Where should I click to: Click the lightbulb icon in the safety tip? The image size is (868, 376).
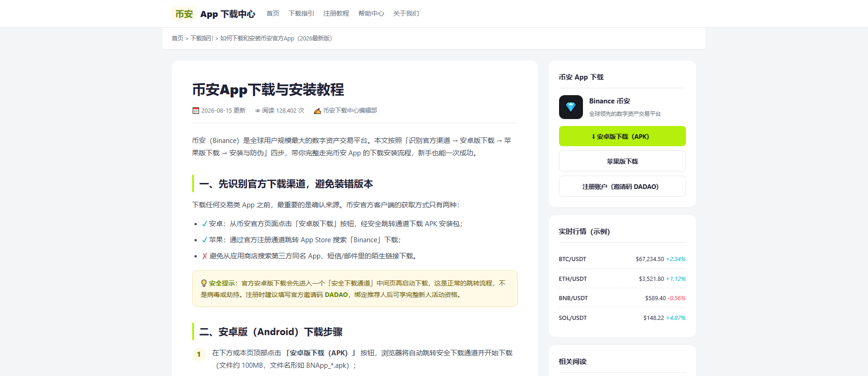click(204, 283)
